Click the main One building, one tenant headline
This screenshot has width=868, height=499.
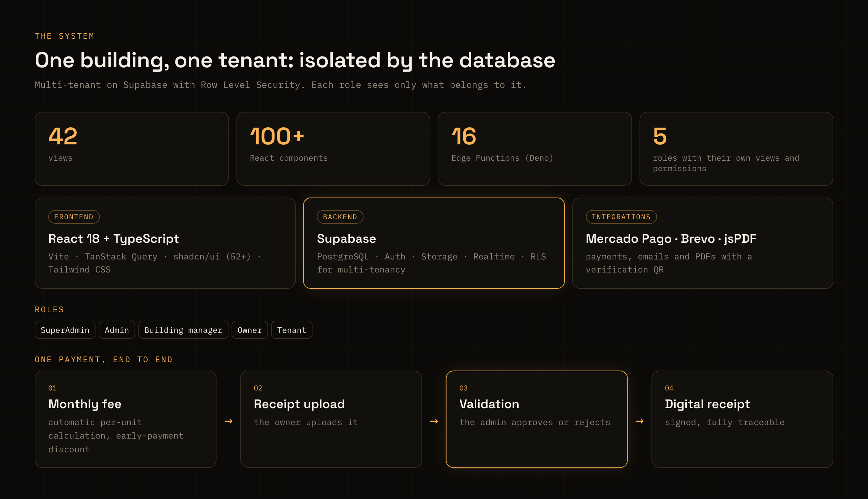pyautogui.click(x=295, y=60)
